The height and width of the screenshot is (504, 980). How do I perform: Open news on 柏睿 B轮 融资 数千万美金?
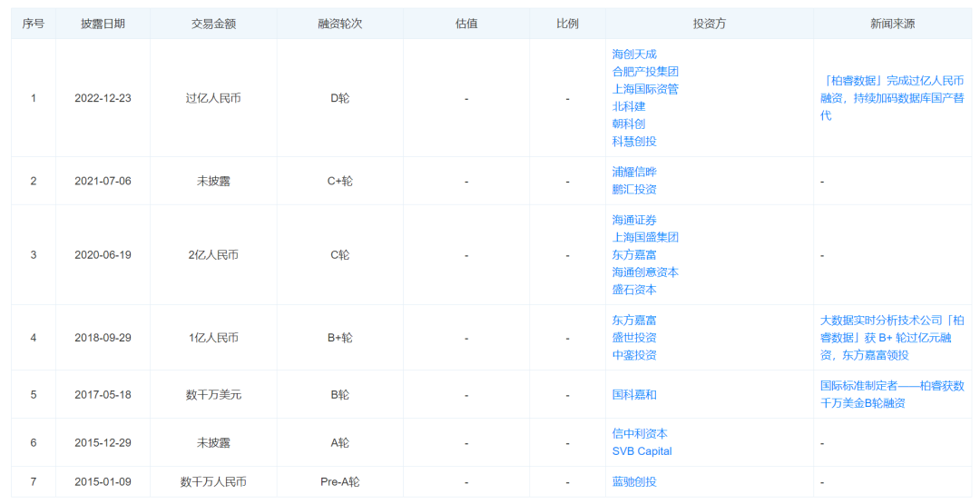(x=892, y=394)
